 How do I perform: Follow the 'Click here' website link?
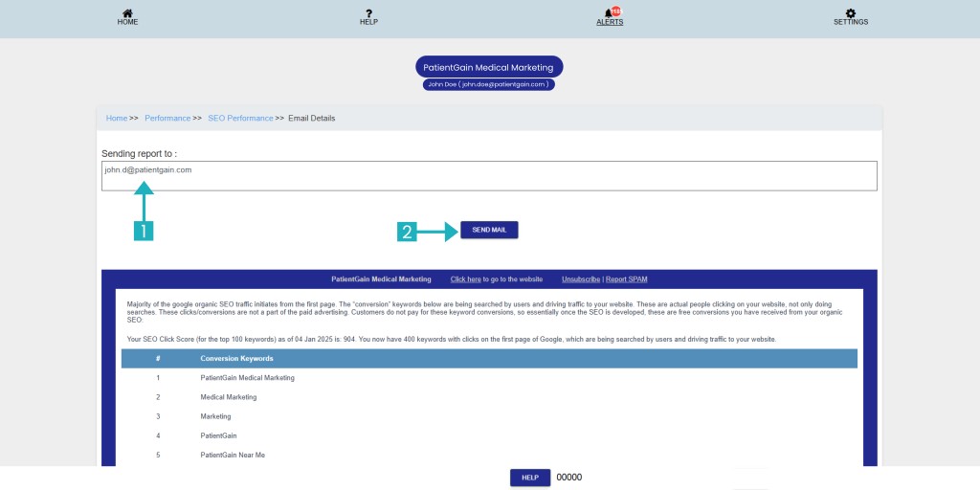(x=466, y=279)
